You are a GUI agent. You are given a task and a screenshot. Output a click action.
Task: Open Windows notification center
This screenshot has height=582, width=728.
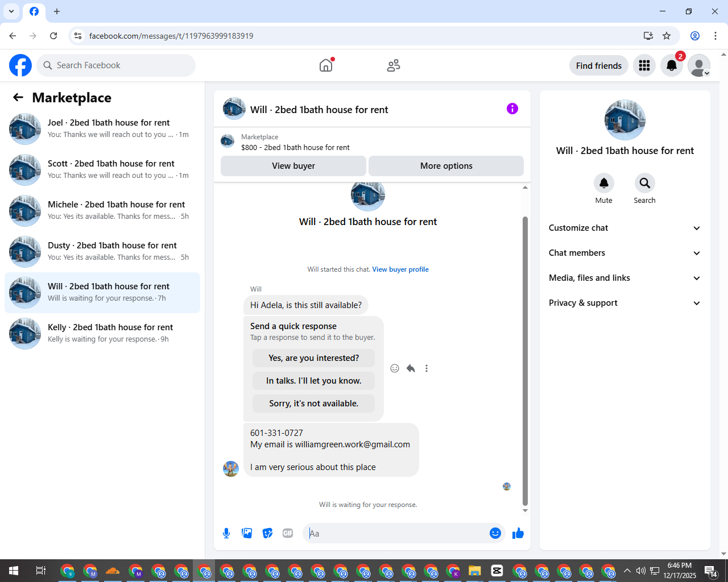[710, 571]
